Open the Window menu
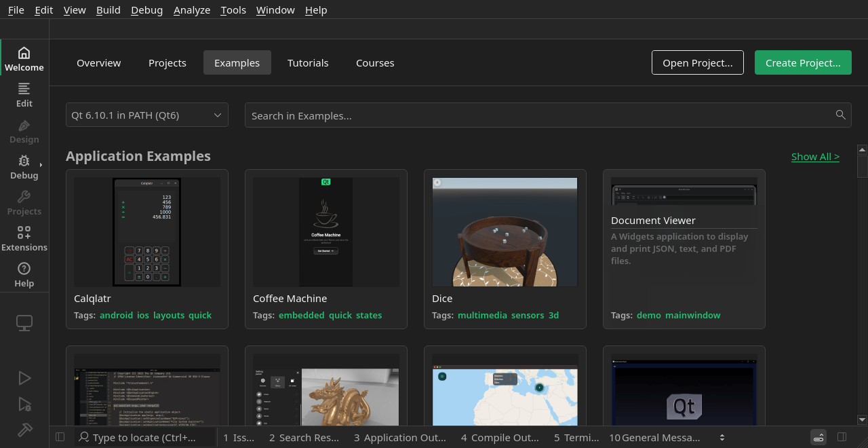868x448 pixels. [275, 10]
